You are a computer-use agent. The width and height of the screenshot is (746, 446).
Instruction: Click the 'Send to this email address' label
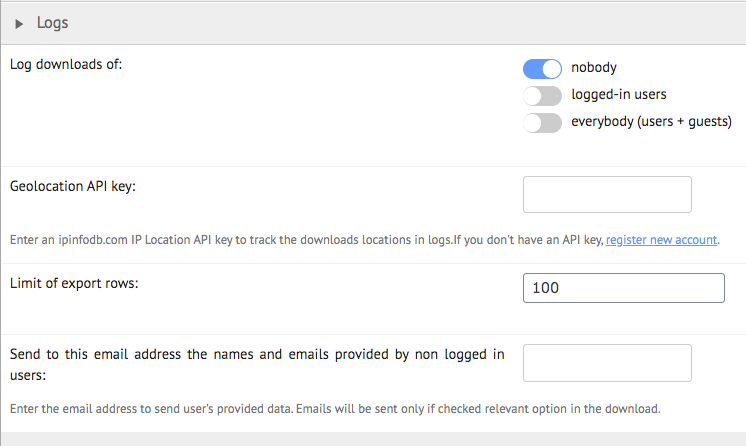click(x=257, y=365)
